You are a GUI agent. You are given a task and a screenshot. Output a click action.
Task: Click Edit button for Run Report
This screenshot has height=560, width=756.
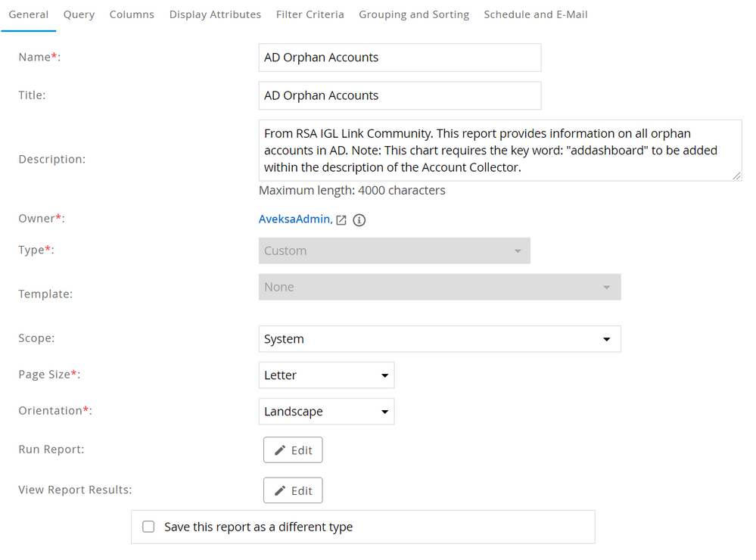293,450
